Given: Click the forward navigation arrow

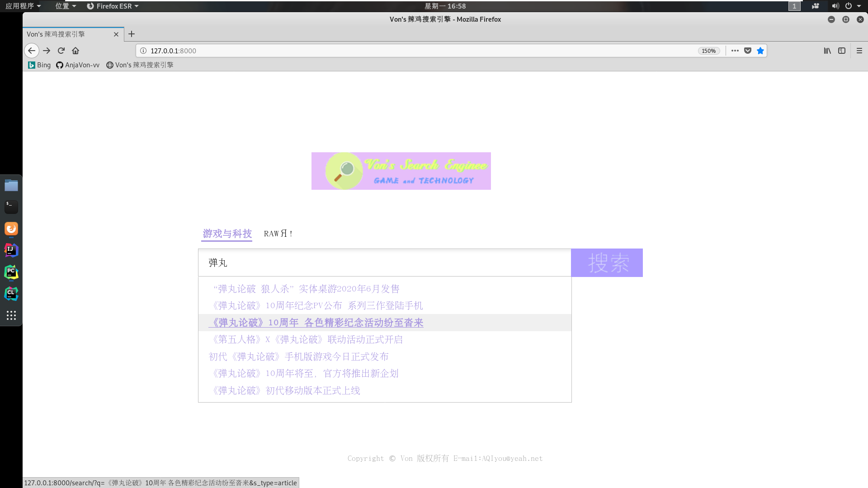Looking at the screenshot, I should 46,51.
